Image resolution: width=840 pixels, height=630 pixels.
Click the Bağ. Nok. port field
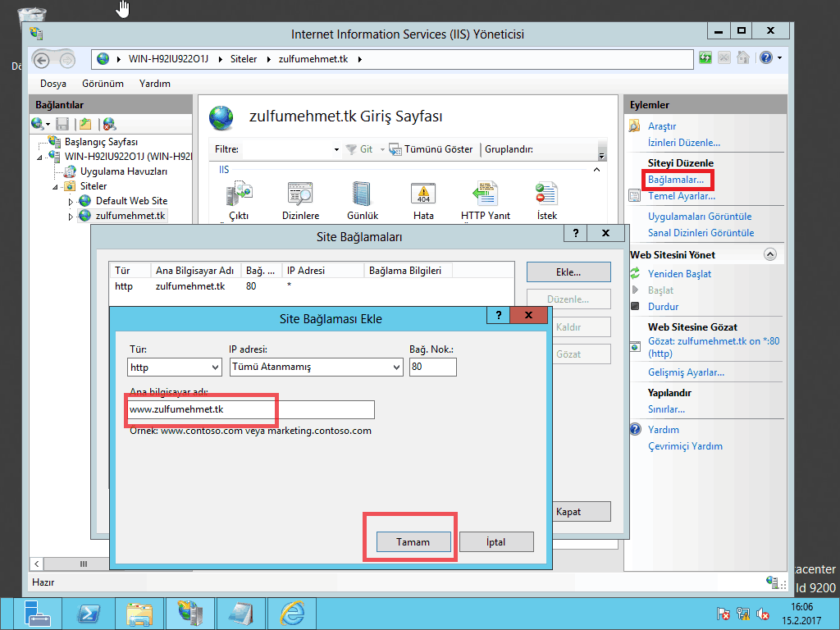click(x=433, y=367)
